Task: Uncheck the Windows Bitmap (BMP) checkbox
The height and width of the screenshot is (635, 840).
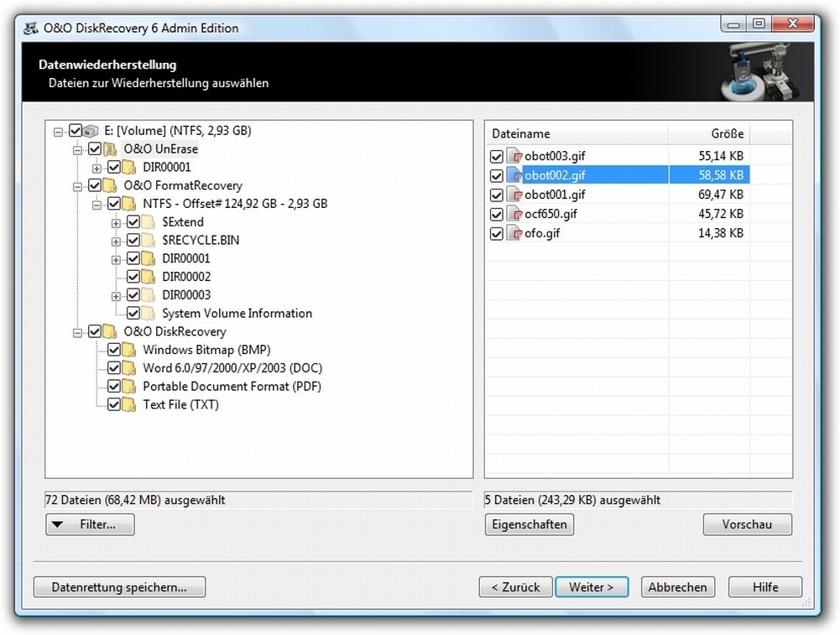Action: pyautogui.click(x=114, y=350)
